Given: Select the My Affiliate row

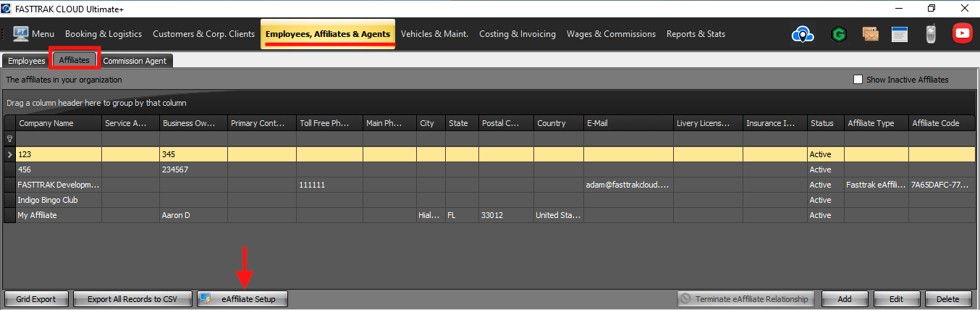Looking at the screenshot, I should pyautogui.click(x=489, y=215).
